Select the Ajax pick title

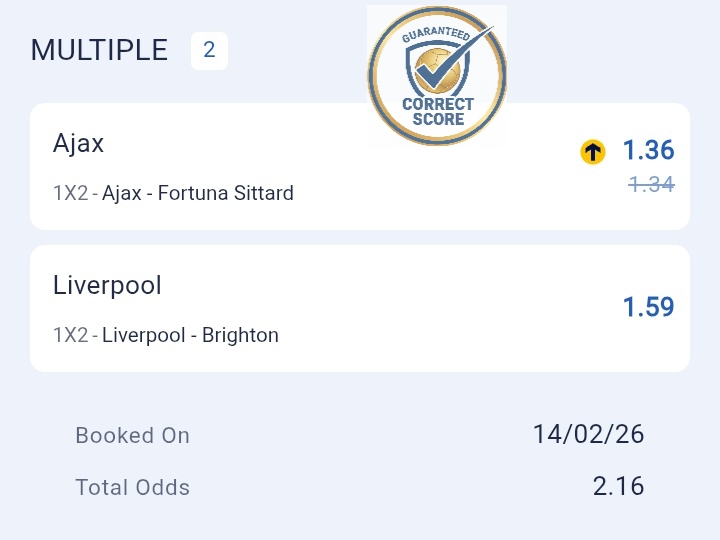point(78,143)
